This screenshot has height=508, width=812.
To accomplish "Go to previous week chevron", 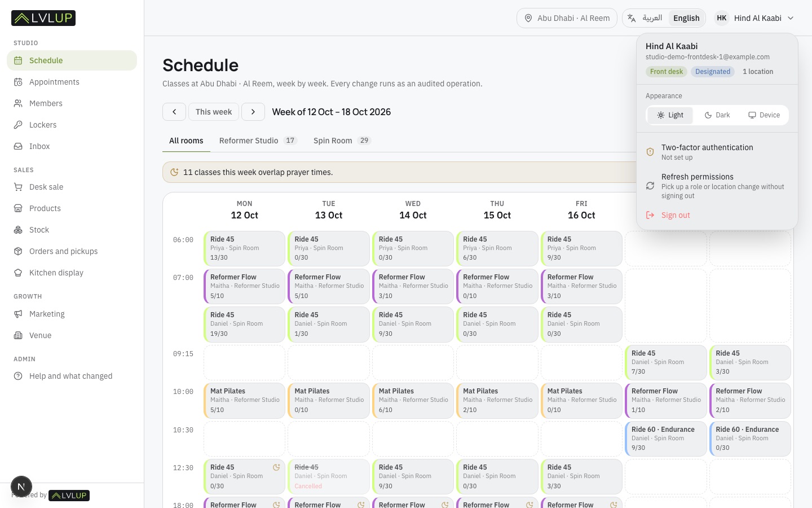I will tap(174, 112).
